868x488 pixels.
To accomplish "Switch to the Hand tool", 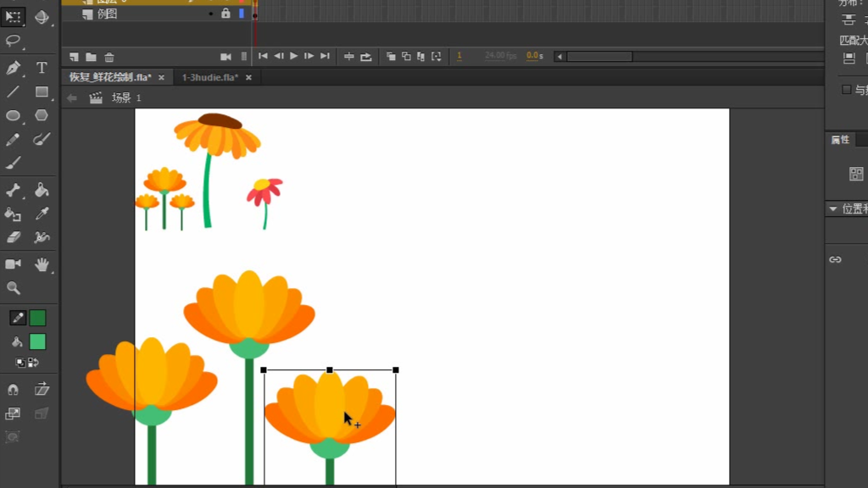I will pyautogui.click(x=42, y=264).
